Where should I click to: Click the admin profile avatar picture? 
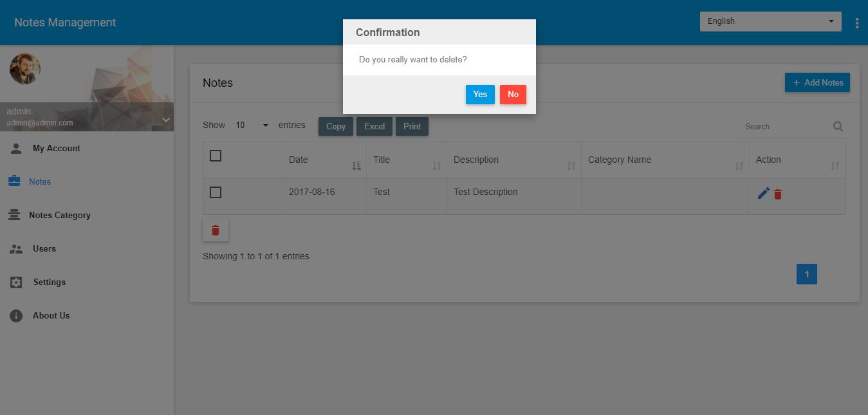[25, 69]
